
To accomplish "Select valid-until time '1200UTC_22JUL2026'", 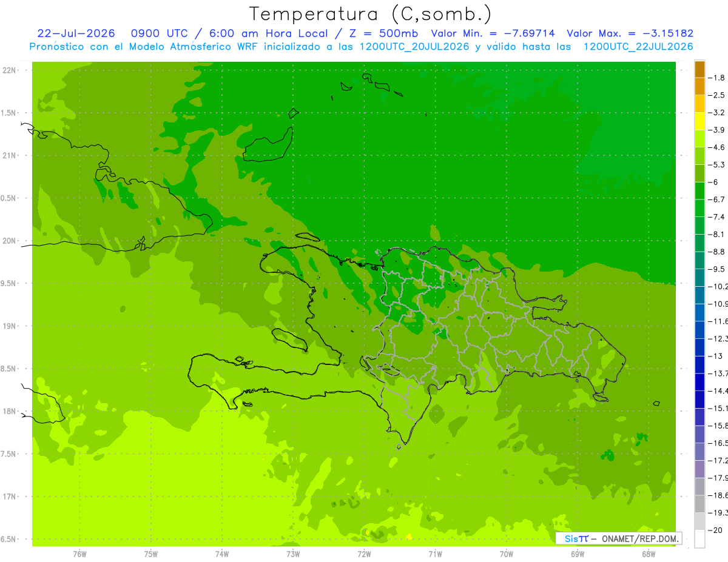I will 638,47.
